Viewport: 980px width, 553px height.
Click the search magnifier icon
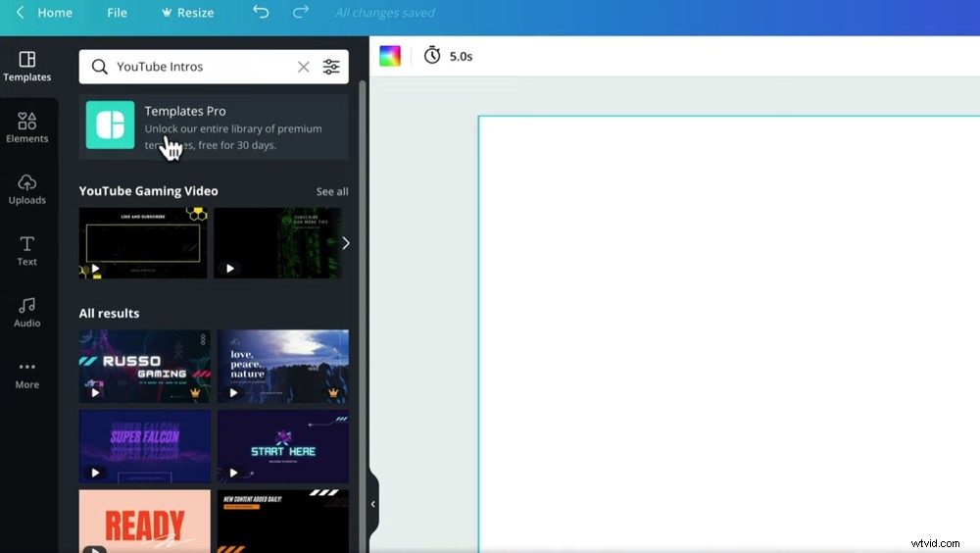click(x=99, y=67)
